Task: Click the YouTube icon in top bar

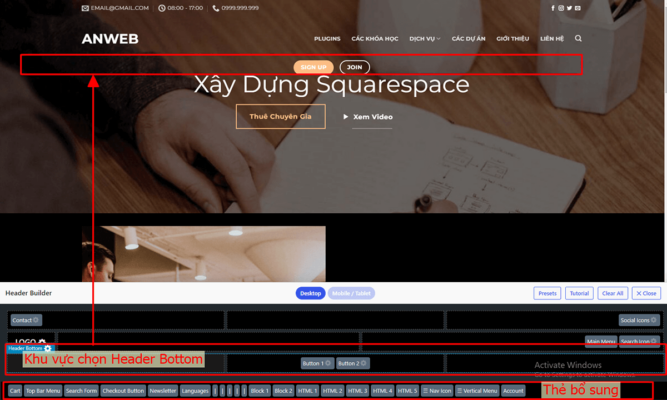Action: click(577, 8)
